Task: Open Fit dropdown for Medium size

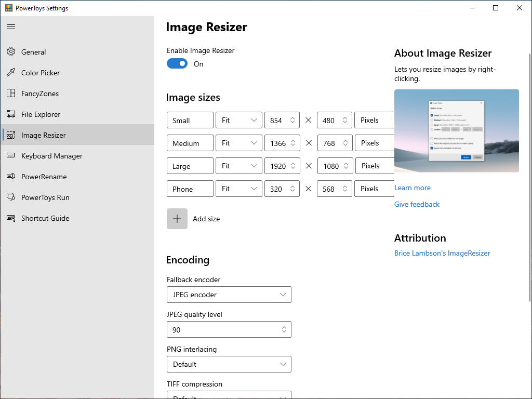Action: [239, 143]
